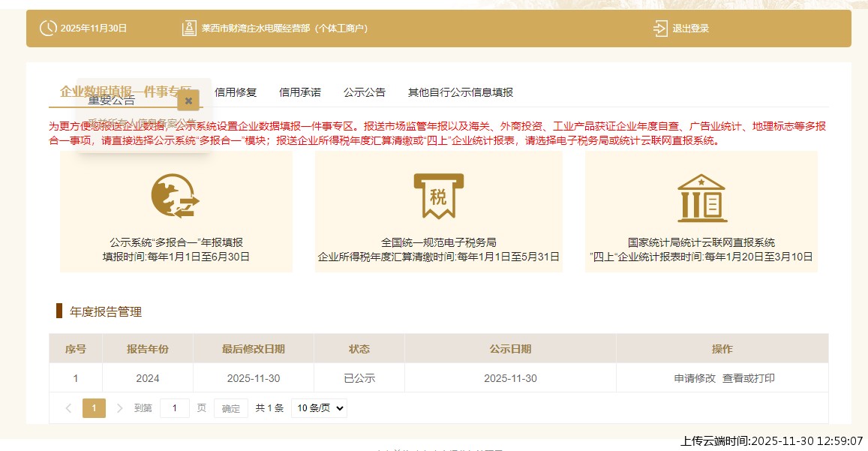Click the 到第 page number input field

pyautogui.click(x=175, y=408)
